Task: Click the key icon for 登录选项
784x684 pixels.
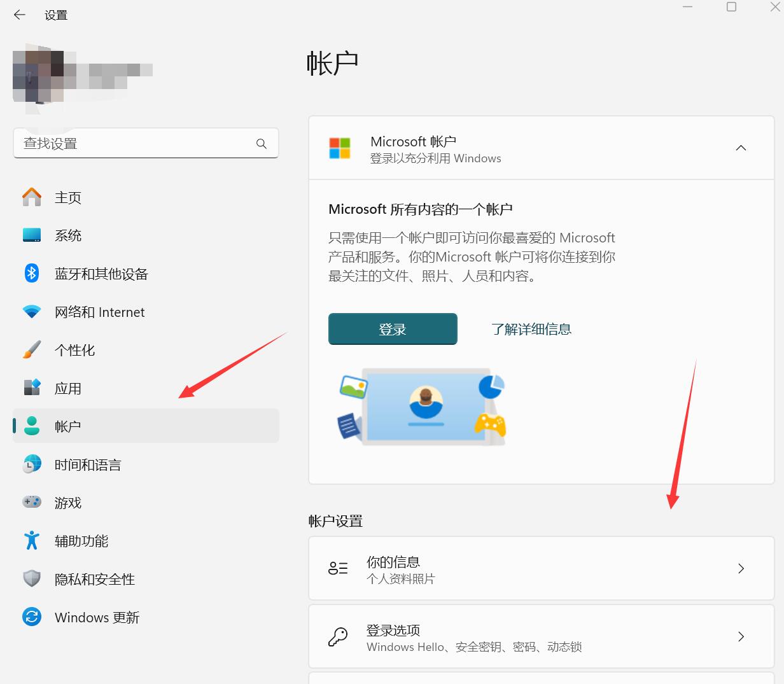Action: click(338, 636)
